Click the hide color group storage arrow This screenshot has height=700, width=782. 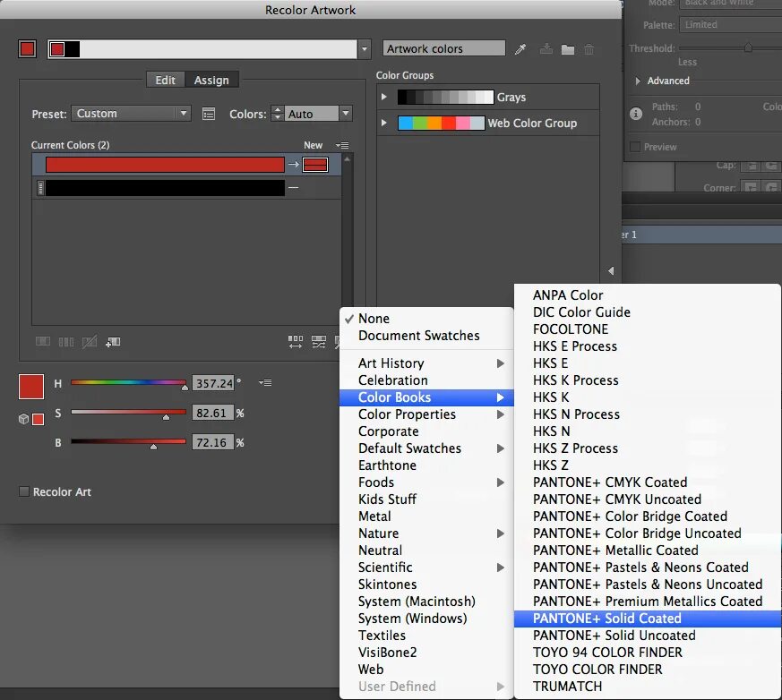(x=611, y=271)
